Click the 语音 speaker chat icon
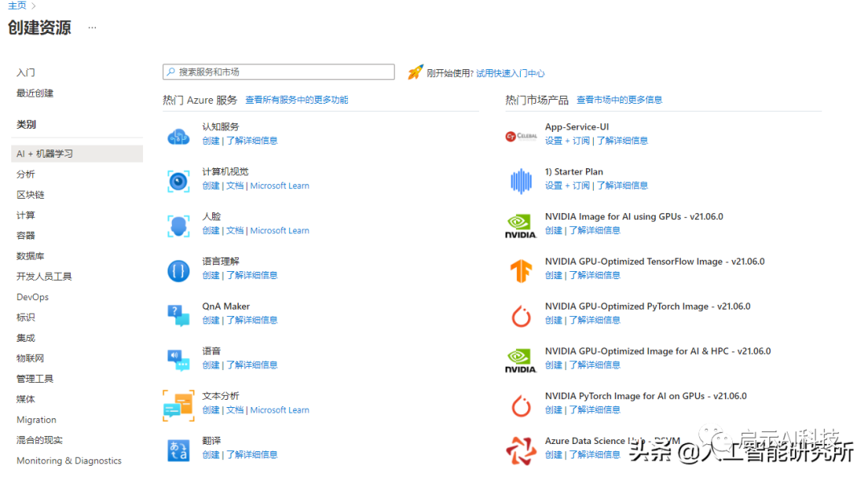The height and width of the screenshot is (477, 868). click(178, 360)
